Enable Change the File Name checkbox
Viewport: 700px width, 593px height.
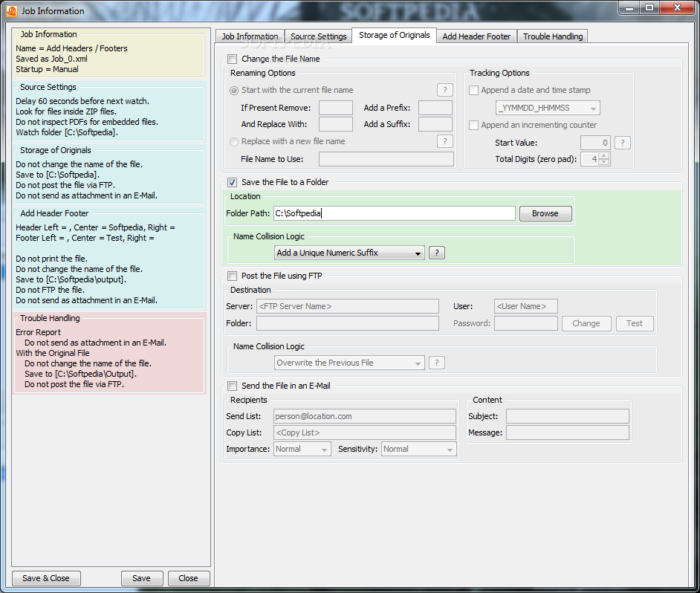point(232,59)
